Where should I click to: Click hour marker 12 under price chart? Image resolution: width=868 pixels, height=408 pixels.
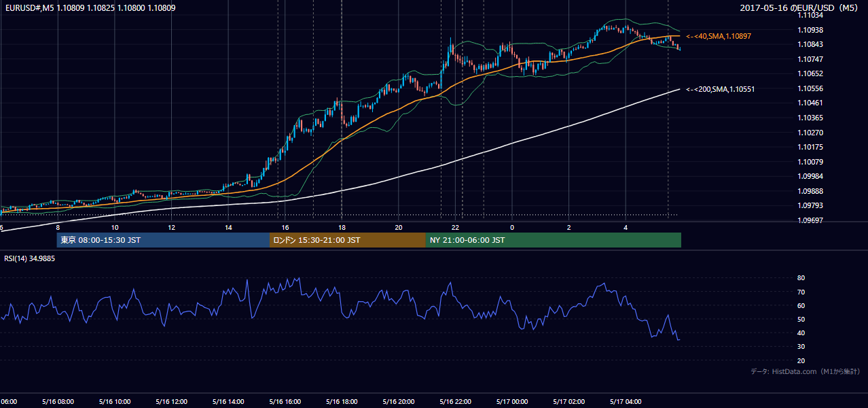[171, 228]
